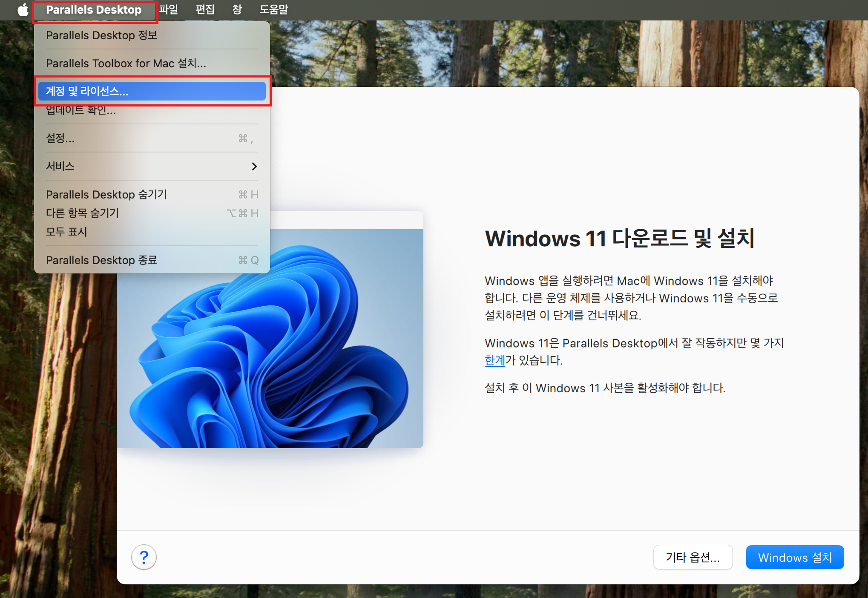Click 모두 표시 menu item
The height and width of the screenshot is (598, 868).
[x=67, y=232]
